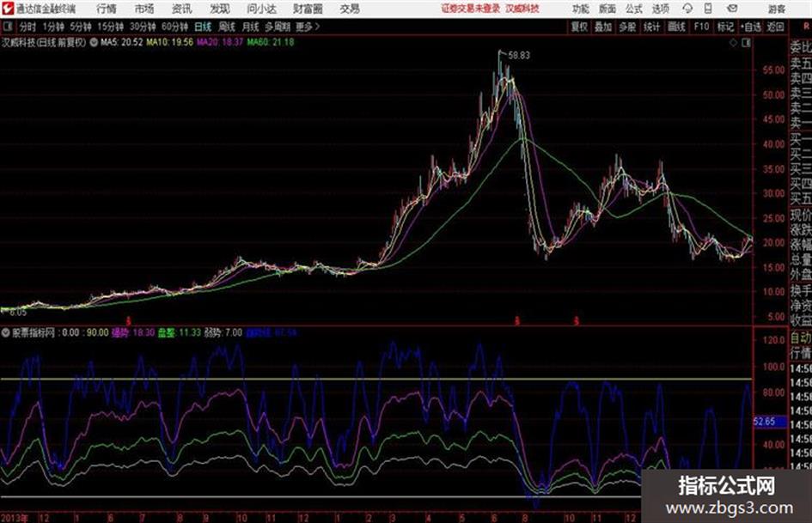Screen dimensions: 812x523
Task: Open the 选项 menu
Action: (661, 9)
